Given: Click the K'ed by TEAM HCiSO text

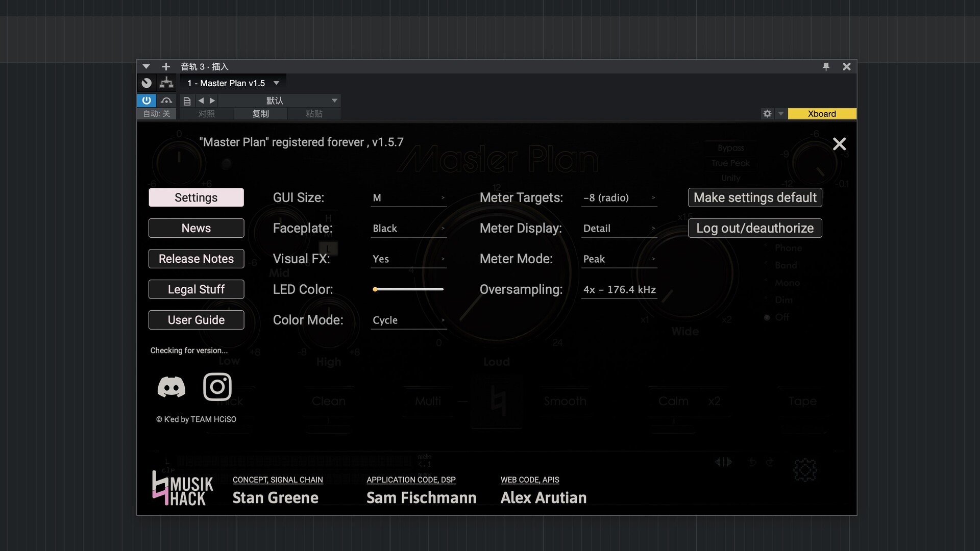Looking at the screenshot, I should tap(196, 419).
